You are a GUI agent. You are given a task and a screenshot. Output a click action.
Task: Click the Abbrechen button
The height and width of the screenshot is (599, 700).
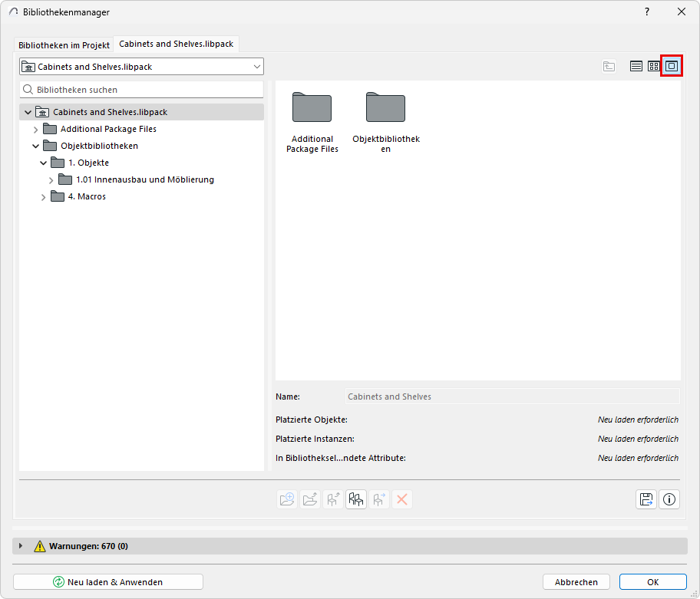pyautogui.click(x=576, y=581)
